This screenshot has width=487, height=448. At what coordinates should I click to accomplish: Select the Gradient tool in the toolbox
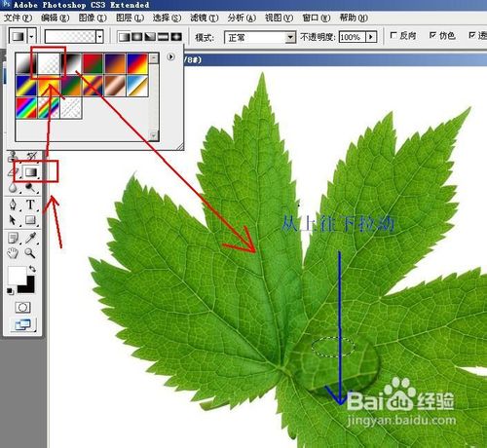(31, 171)
